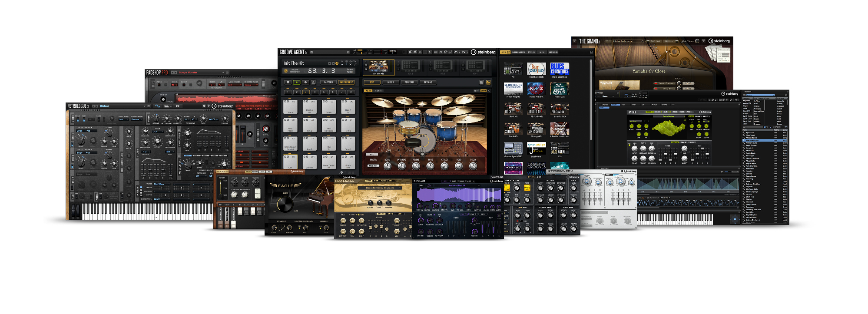Screen dimensions: 868x314
Task: Open Retrologue filter Shape LP24 dropdown
Action: click(x=158, y=132)
